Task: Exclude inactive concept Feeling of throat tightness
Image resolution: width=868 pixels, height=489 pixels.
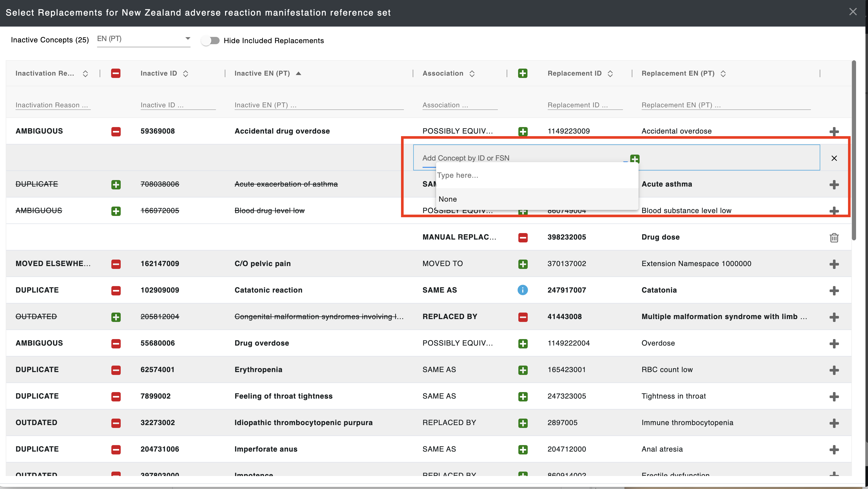Action: [116, 396]
